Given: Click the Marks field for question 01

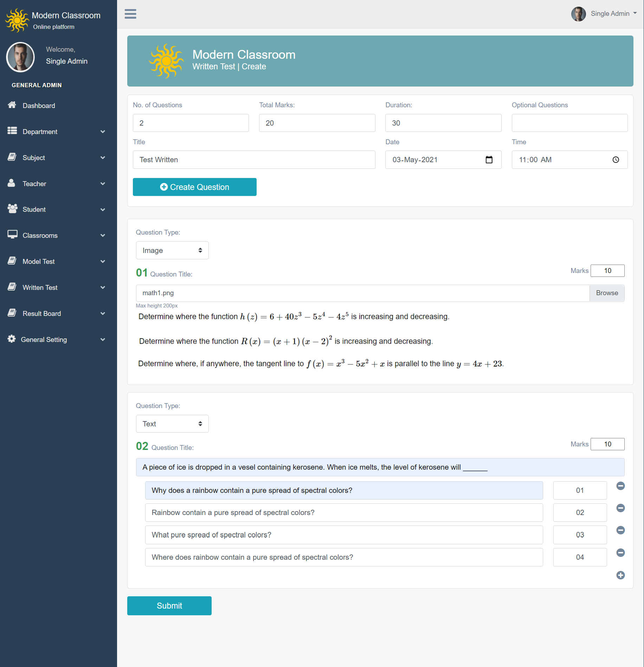Looking at the screenshot, I should tap(607, 271).
